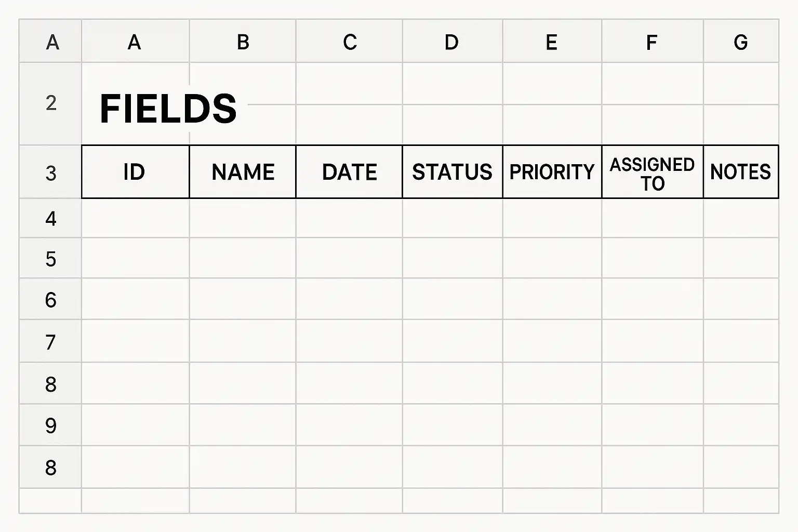Select column D header
Screen dimensions: 798x532
click(453, 42)
